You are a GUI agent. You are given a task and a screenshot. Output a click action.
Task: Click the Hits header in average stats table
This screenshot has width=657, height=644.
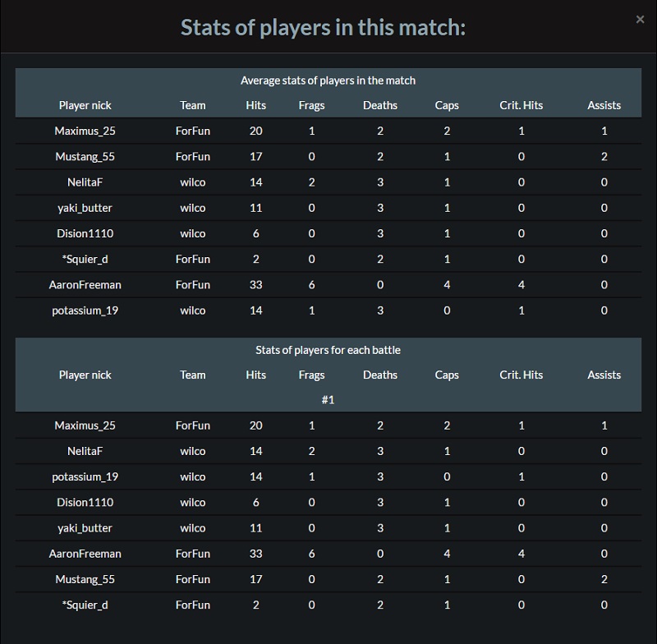[255, 105]
